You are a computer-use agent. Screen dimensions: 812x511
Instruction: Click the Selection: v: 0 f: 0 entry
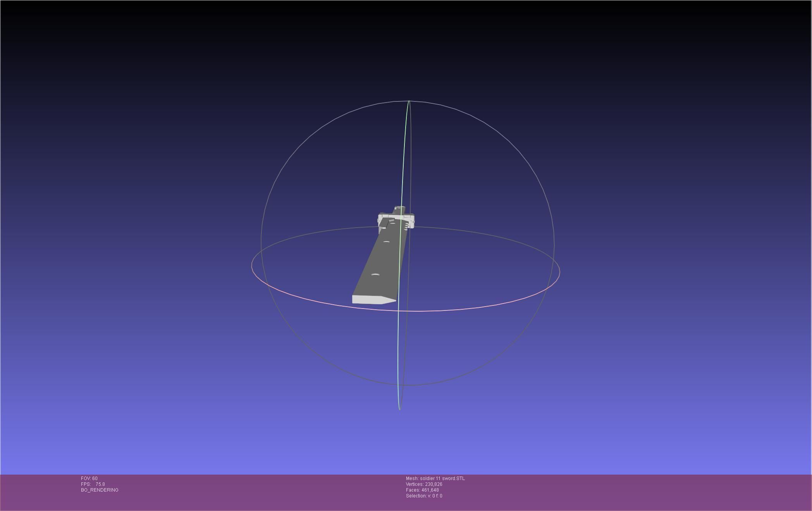pyautogui.click(x=424, y=496)
